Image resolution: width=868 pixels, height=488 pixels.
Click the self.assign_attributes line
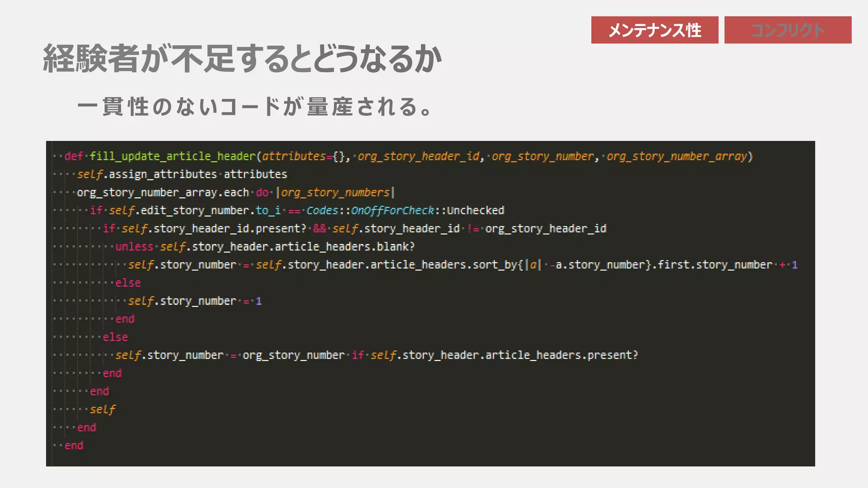pyautogui.click(x=182, y=174)
